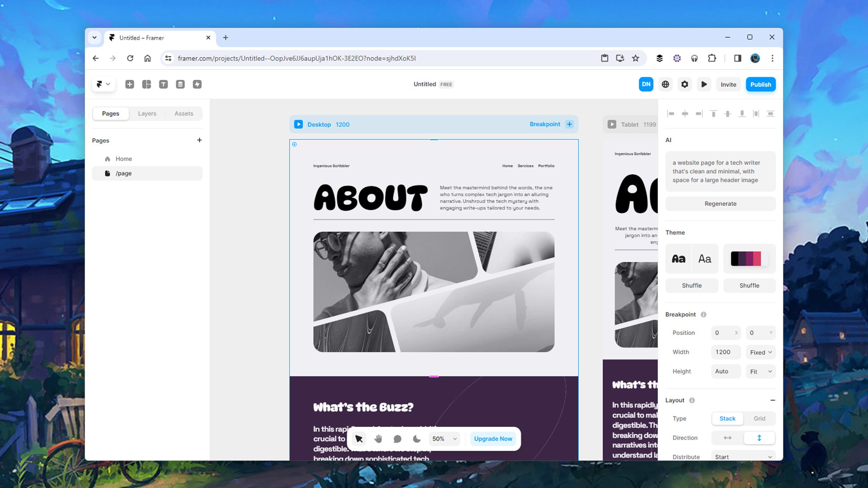Click the Globe/publish settings icon

pos(665,84)
